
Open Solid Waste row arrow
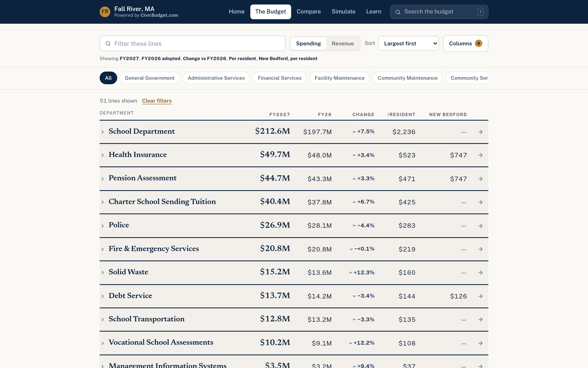coord(480,273)
